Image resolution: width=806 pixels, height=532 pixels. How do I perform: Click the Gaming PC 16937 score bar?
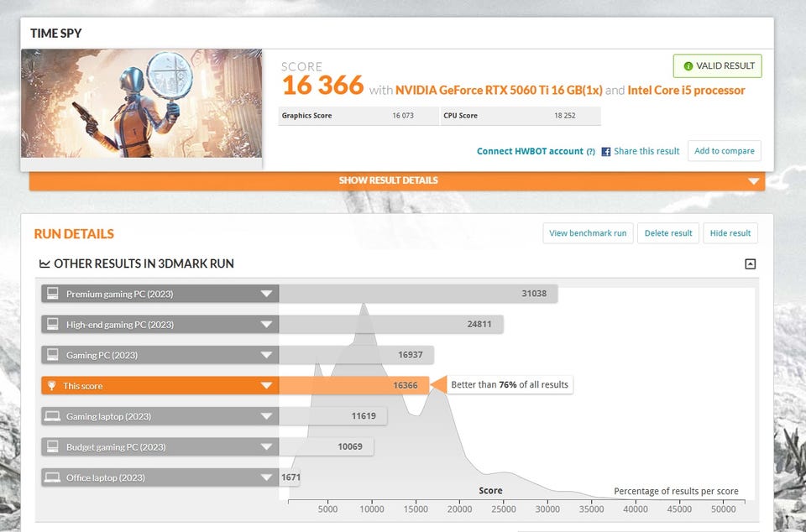click(x=356, y=355)
